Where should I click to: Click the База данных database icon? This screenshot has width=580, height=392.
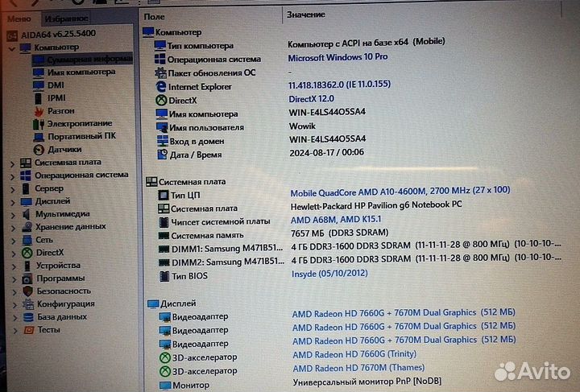tap(28, 317)
